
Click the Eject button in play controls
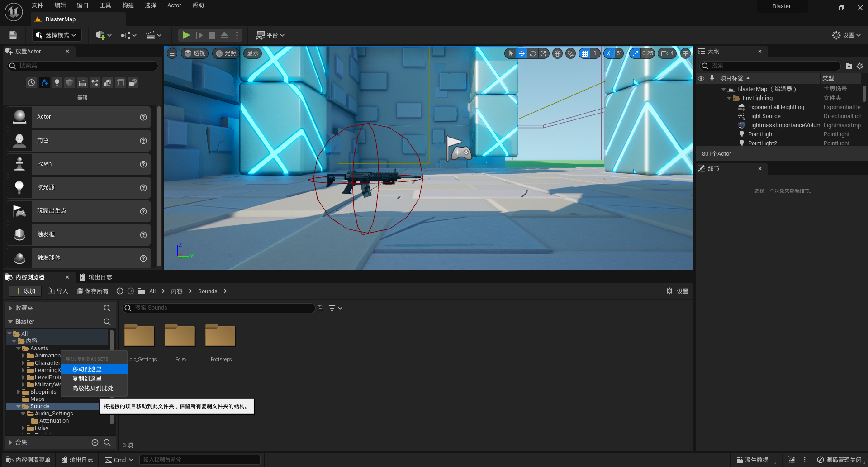click(x=224, y=35)
